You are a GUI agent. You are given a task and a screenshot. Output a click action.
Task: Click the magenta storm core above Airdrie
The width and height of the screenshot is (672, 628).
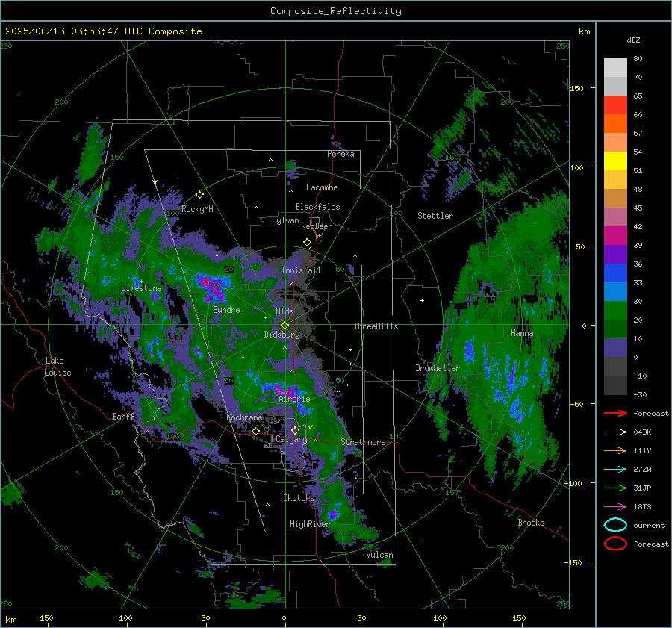point(284,391)
